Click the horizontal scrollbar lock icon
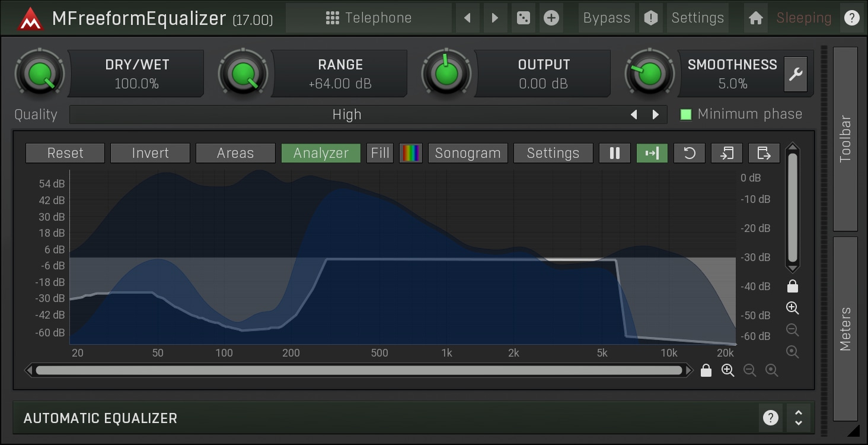The height and width of the screenshot is (445, 868). [x=706, y=371]
